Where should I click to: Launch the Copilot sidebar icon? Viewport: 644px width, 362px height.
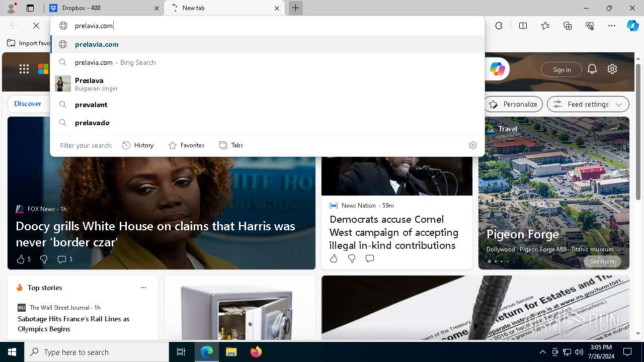tap(632, 26)
